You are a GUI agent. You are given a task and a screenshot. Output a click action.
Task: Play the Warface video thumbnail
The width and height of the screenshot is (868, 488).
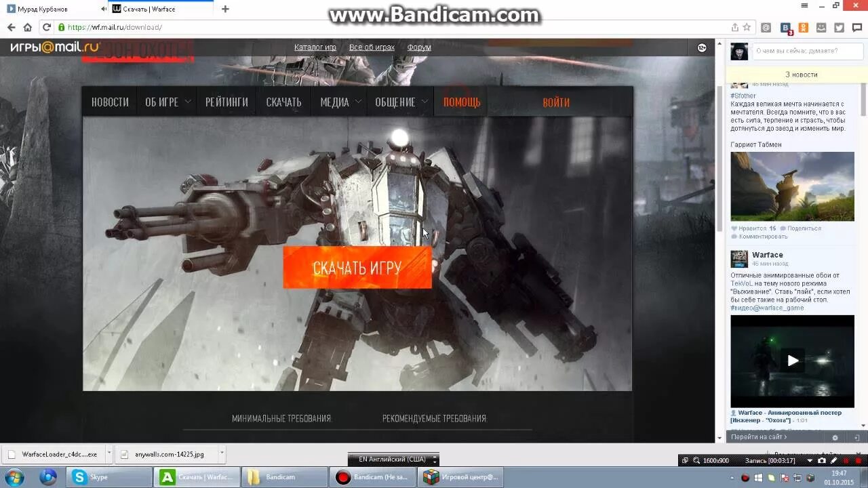click(x=792, y=361)
